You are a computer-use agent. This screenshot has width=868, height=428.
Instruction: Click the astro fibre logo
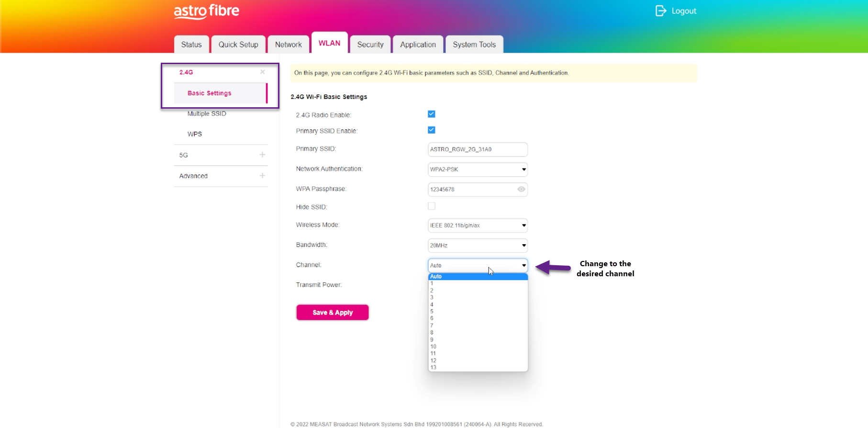[206, 11]
